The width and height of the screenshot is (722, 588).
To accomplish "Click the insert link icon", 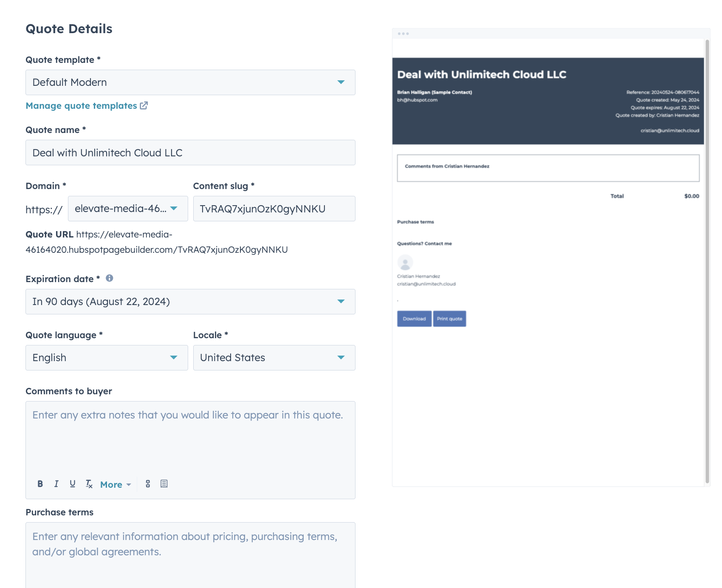I will pos(148,484).
